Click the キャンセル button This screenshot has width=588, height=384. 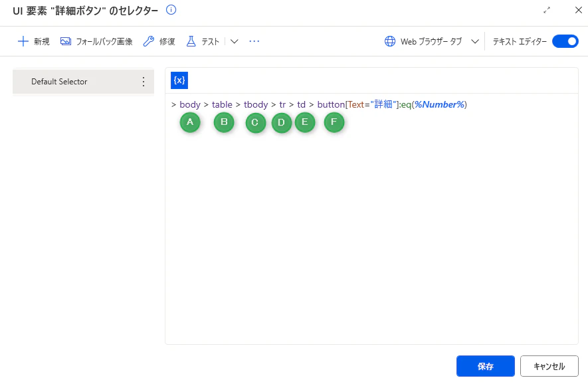click(549, 366)
